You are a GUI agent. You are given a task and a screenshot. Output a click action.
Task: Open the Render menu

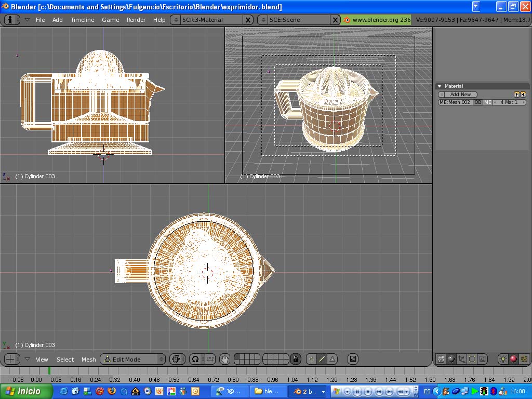click(136, 20)
